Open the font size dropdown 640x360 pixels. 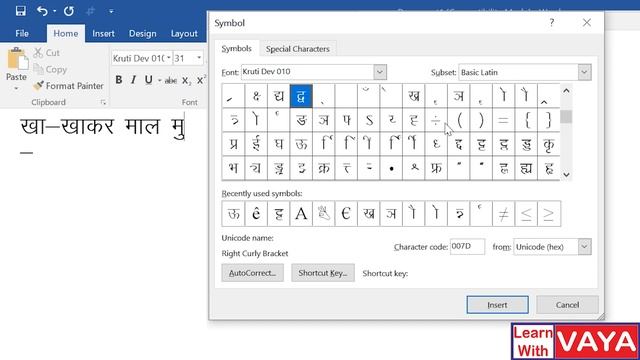199,58
